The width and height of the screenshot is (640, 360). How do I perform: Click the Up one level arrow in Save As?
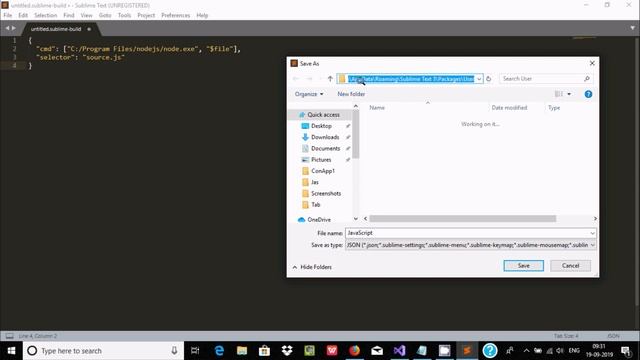coord(330,78)
